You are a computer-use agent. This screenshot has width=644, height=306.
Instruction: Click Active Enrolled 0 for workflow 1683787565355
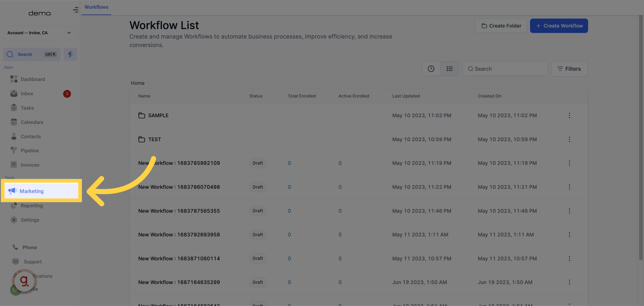point(340,211)
